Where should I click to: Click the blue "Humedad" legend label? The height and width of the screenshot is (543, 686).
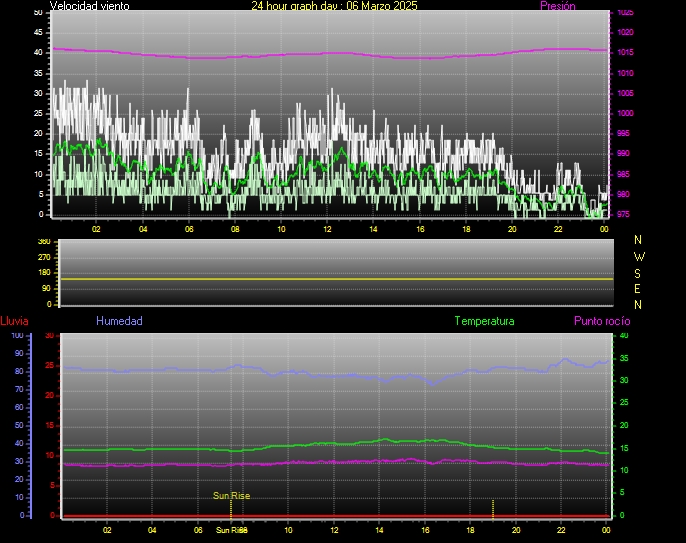pos(119,321)
